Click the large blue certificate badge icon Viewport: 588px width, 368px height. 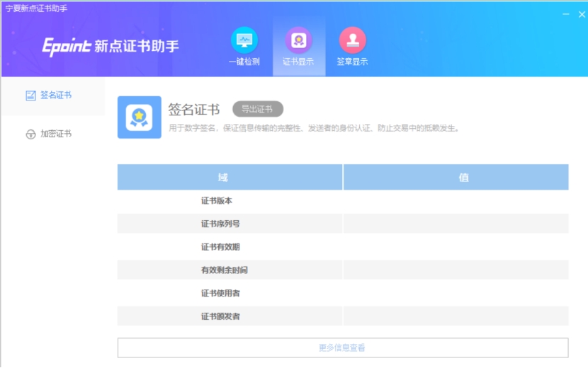[x=139, y=117]
